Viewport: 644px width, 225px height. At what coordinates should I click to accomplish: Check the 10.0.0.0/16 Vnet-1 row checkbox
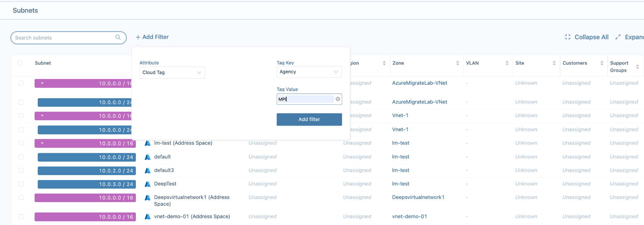point(21,115)
